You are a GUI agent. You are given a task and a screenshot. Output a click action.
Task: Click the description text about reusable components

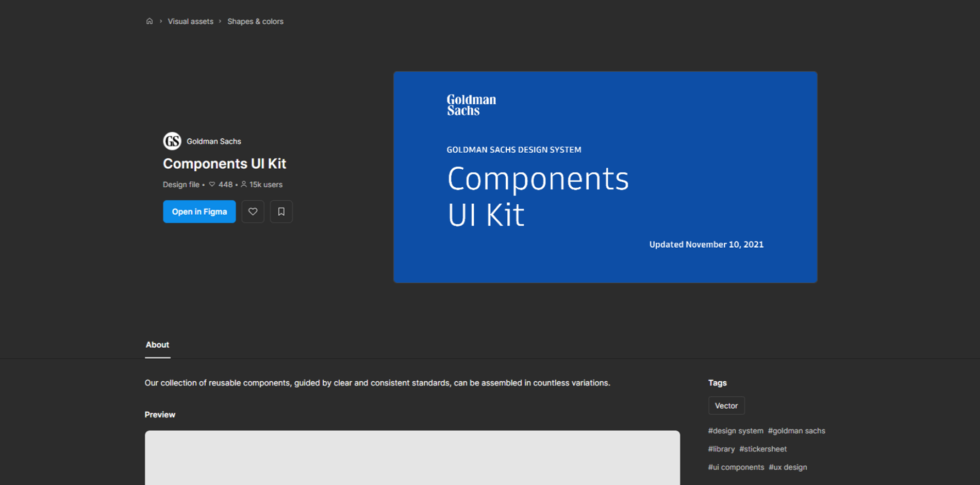point(377,383)
